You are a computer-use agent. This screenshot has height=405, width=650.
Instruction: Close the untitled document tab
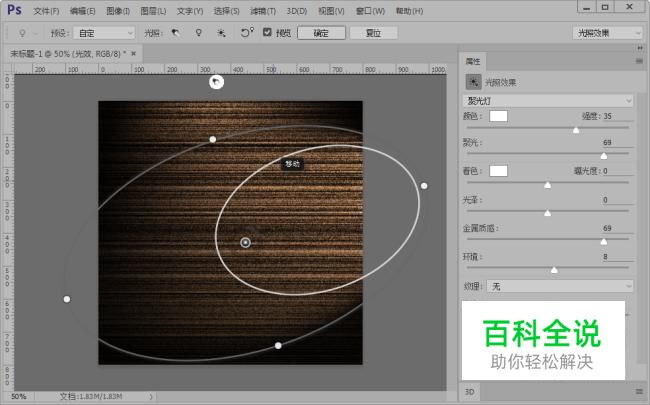(x=133, y=53)
